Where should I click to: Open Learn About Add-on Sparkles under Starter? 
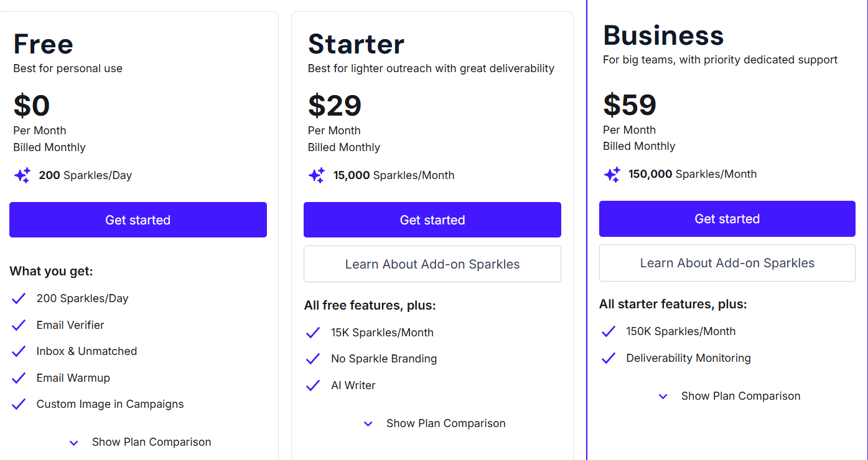click(x=432, y=264)
